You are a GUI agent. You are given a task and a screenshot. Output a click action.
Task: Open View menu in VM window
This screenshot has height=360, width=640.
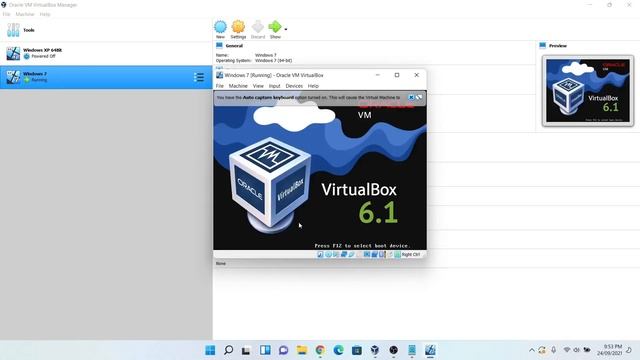258,86
